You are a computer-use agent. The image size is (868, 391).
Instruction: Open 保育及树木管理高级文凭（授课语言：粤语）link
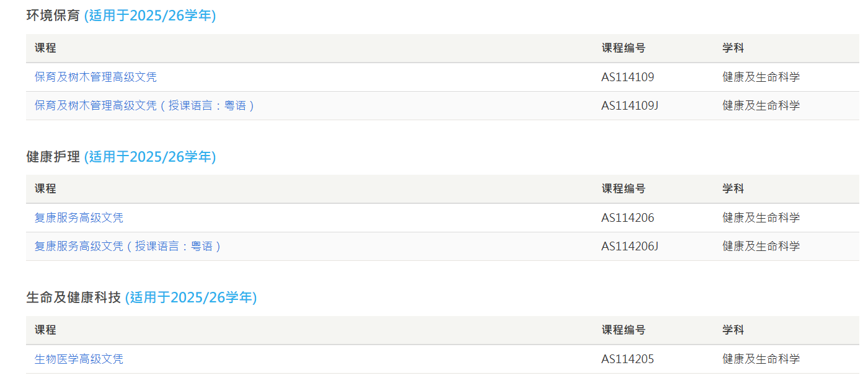tap(145, 105)
